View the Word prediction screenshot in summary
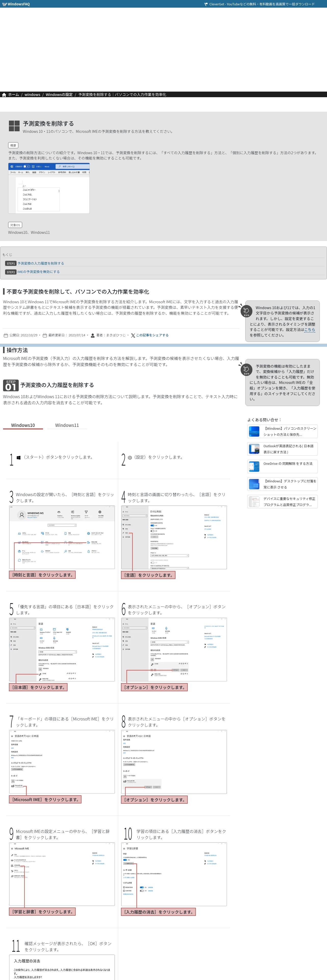This screenshot has height=980, width=327. point(49,188)
